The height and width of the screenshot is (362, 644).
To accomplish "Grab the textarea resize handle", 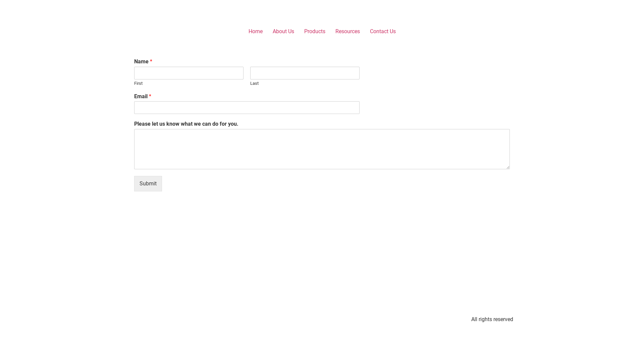I will [x=507, y=167].
